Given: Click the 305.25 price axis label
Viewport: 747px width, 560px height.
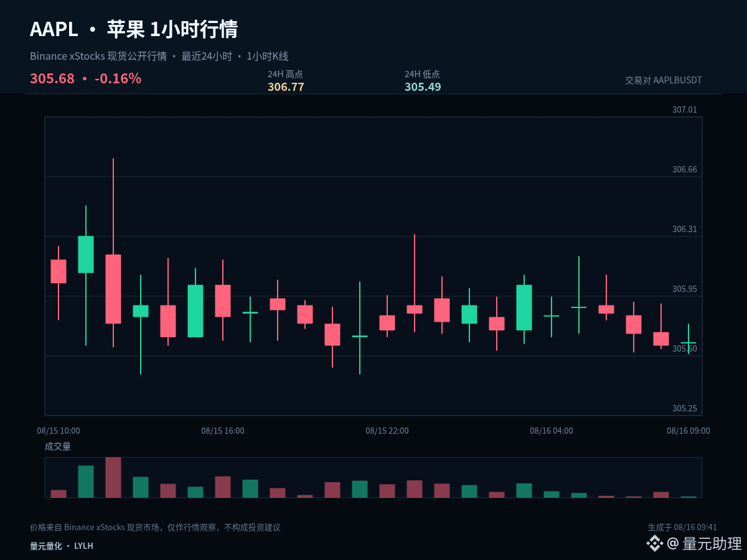Looking at the screenshot, I should [685, 408].
